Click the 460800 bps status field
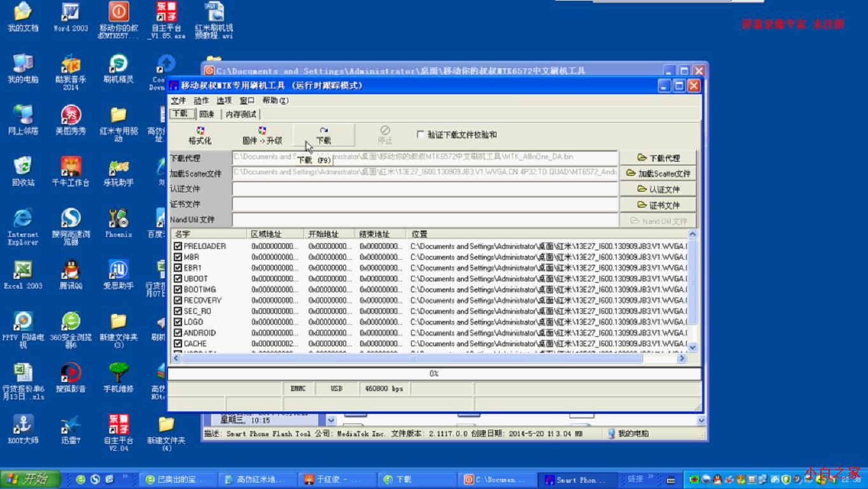 click(384, 388)
